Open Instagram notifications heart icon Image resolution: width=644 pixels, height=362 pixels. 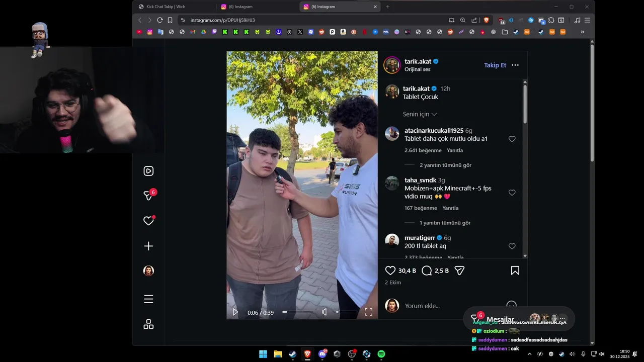[x=148, y=221]
